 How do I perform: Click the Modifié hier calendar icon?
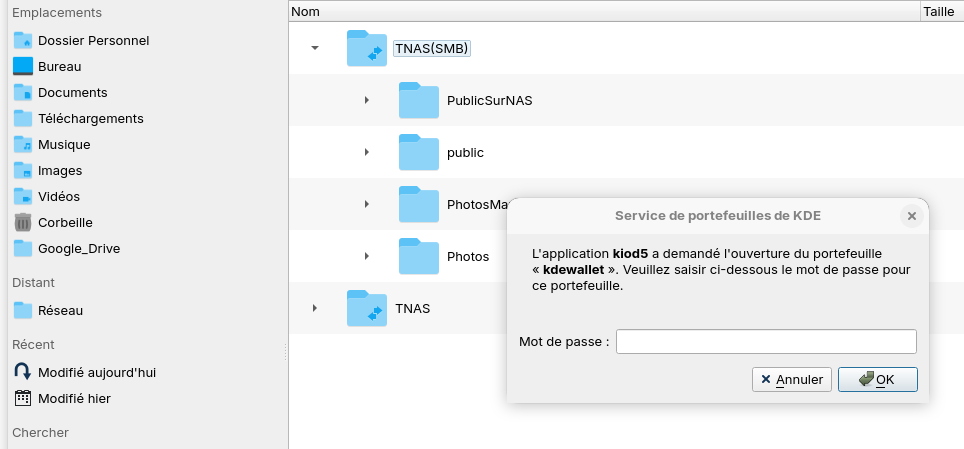click(23, 398)
